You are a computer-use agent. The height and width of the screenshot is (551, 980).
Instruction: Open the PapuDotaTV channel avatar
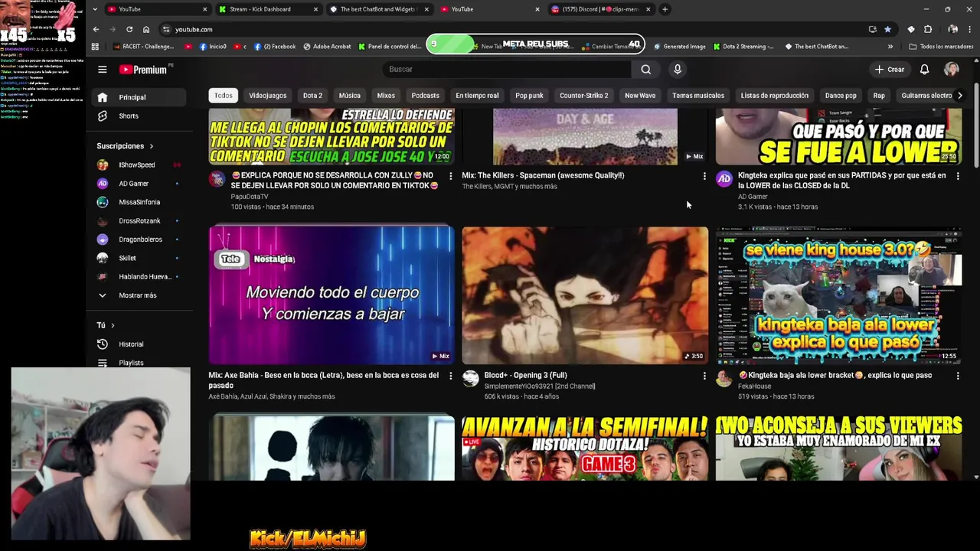217,179
